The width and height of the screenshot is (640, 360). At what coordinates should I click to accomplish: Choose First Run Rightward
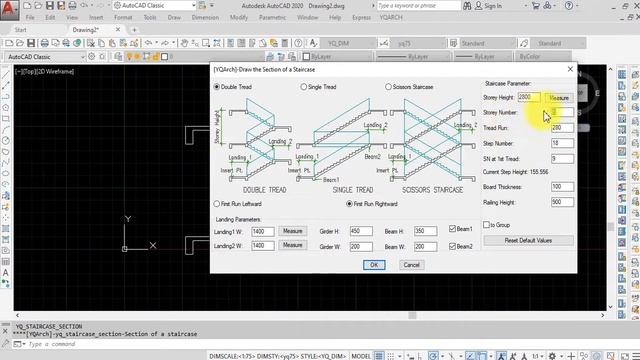(x=349, y=204)
